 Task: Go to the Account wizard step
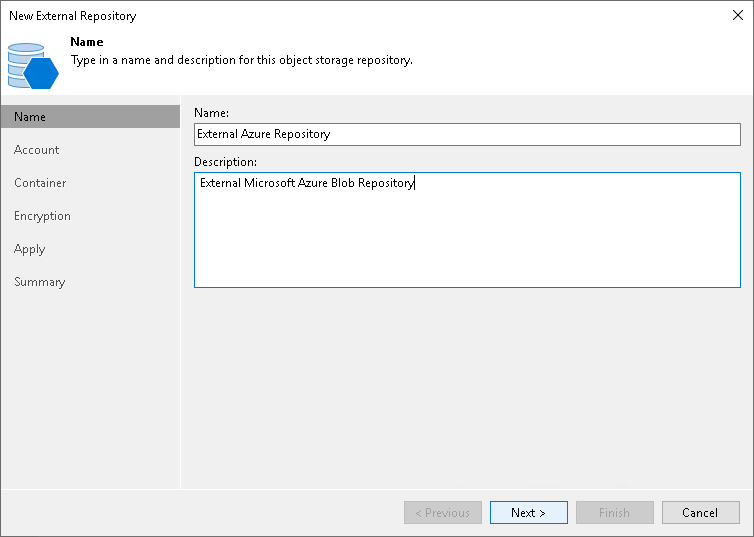click(37, 150)
